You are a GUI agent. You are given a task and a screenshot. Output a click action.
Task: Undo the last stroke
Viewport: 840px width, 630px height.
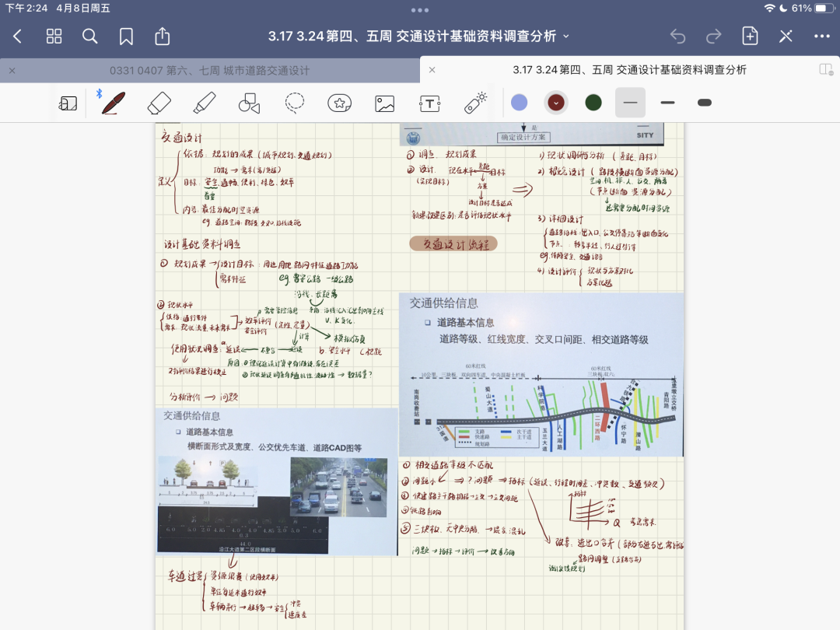tap(677, 36)
